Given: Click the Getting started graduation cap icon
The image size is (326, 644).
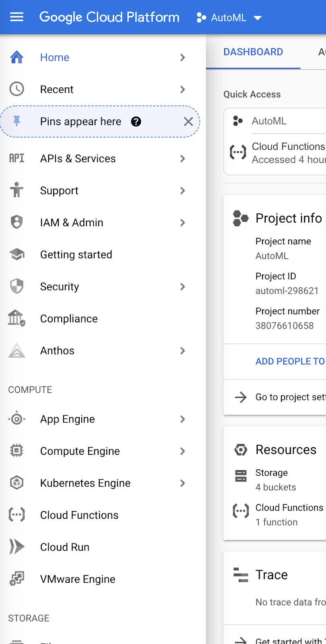Looking at the screenshot, I should pyautogui.click(x=17, y=254).
